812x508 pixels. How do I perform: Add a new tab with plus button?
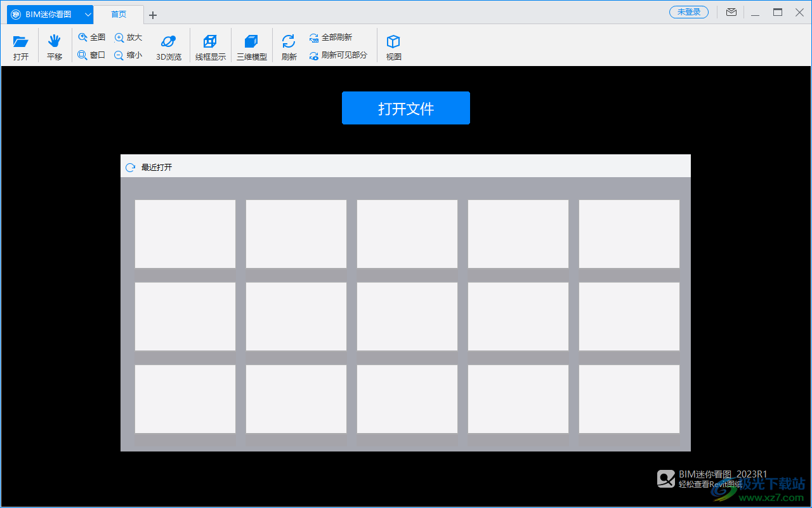click(153, 15)
